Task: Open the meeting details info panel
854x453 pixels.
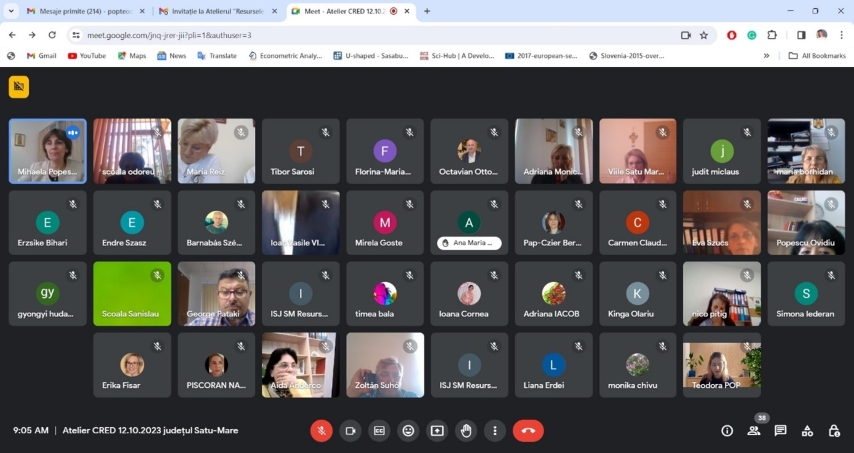Action: (727, 430)
